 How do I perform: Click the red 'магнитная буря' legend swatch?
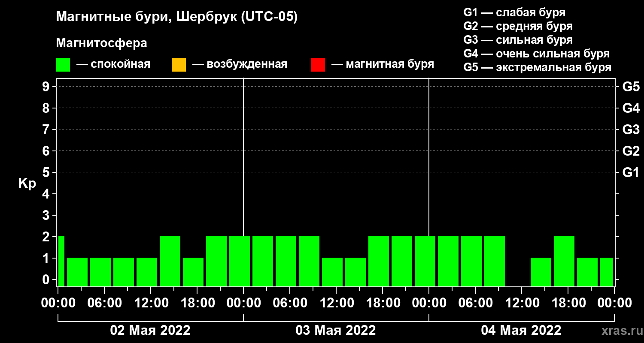318,65
